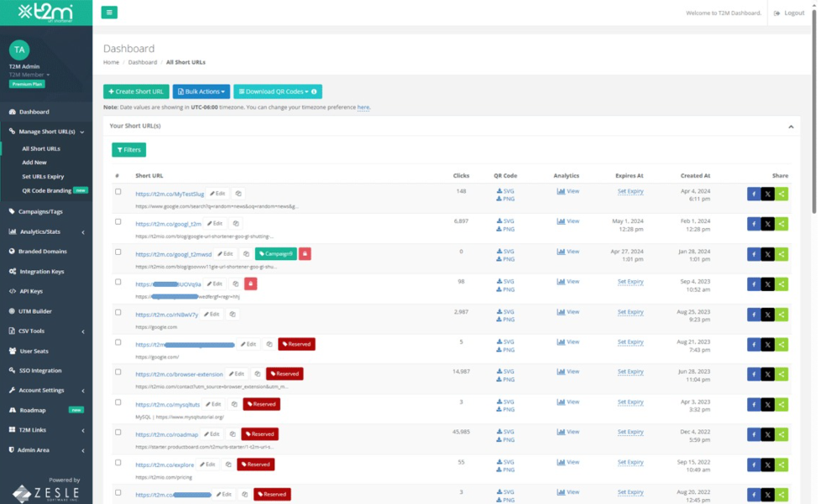Tick the checkbox for MyTestSlug row
Viewport: 831px width, 504px height.
[118, 191]
